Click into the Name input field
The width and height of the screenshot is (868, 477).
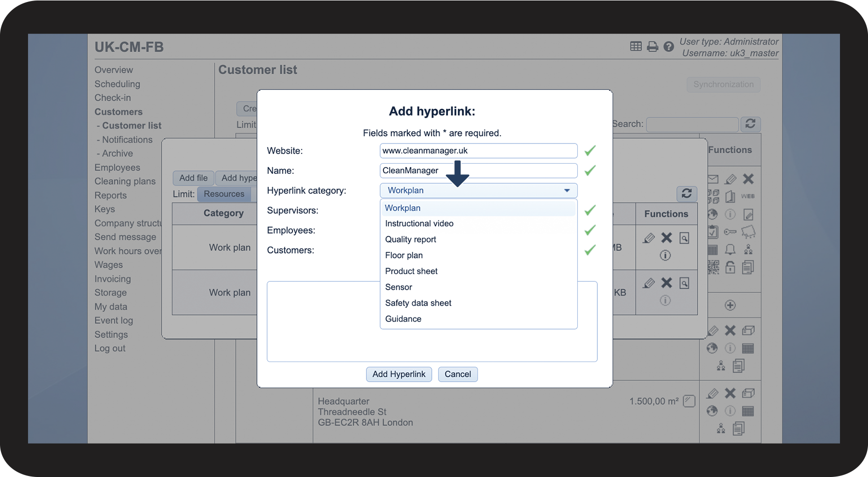pos(478,170)
